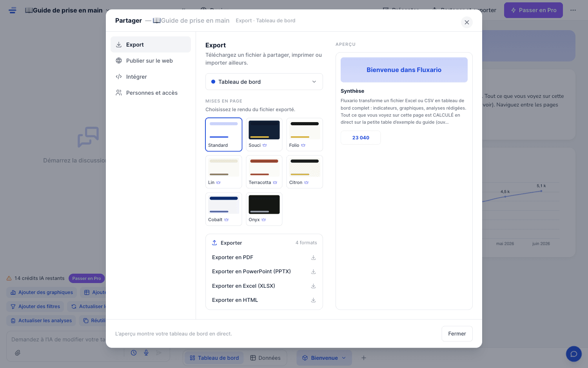This screenshot has width=588, height=368.
Task: Switch to the Tableau de bord bottom tab
Action: (x=214, y=358)
